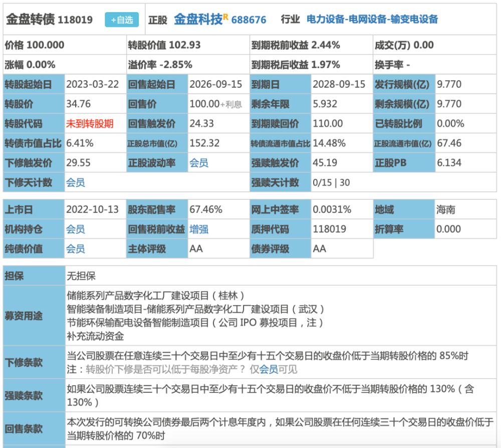Click the 质押代码 value 118019

click(330, 229)
